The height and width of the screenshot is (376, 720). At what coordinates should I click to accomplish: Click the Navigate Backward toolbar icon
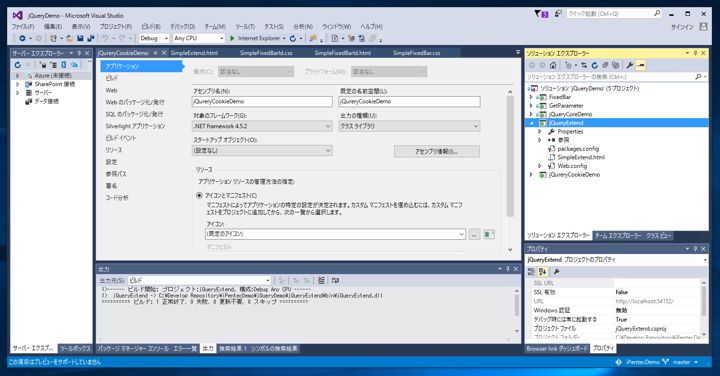tap(22, 39)
